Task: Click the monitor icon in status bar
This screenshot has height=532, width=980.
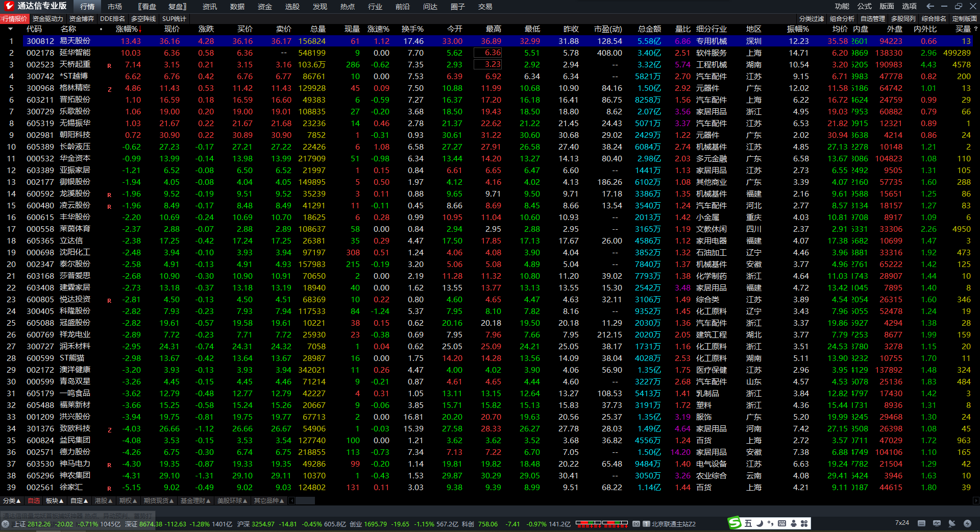Action: 937,523
